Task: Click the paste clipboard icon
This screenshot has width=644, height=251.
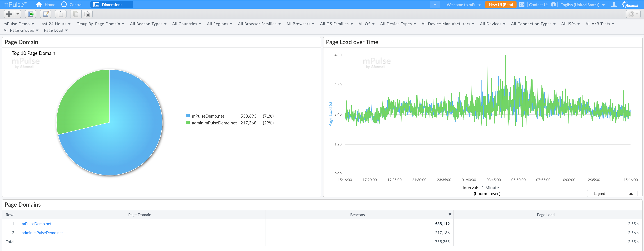Action: pos(87,14)
